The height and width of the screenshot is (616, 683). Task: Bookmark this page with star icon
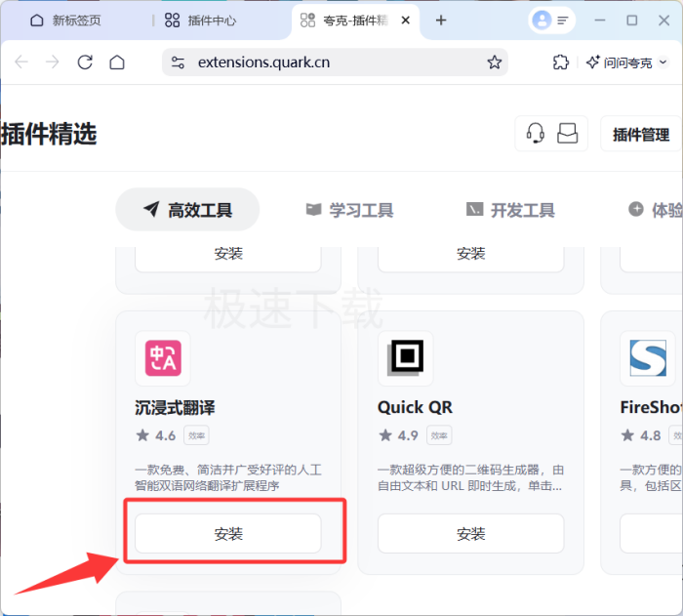point(495,62)
